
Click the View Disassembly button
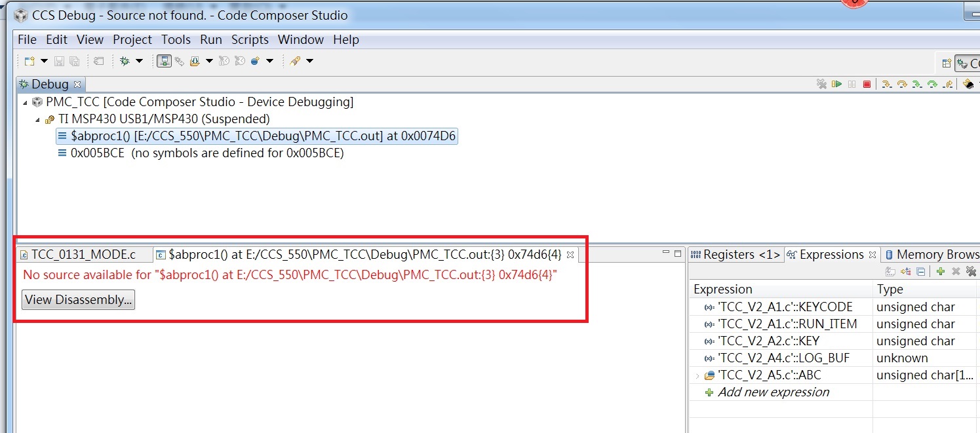(x=79, y=300)
